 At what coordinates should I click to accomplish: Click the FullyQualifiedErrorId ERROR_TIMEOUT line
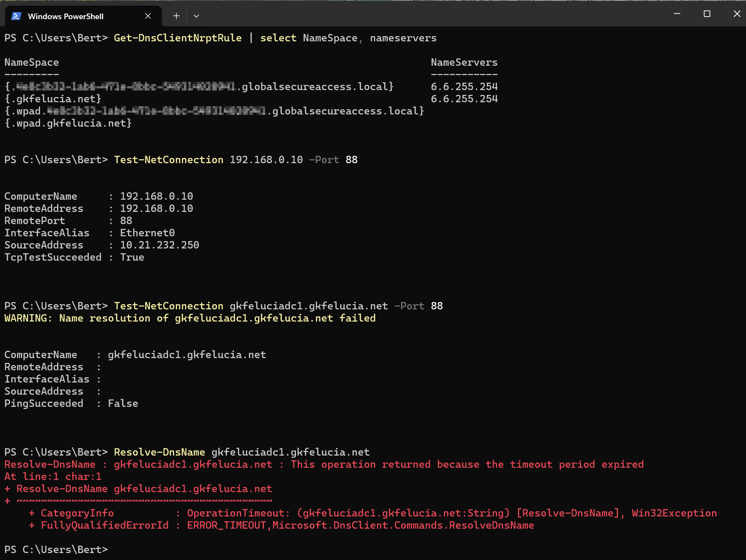pos(282,526)
